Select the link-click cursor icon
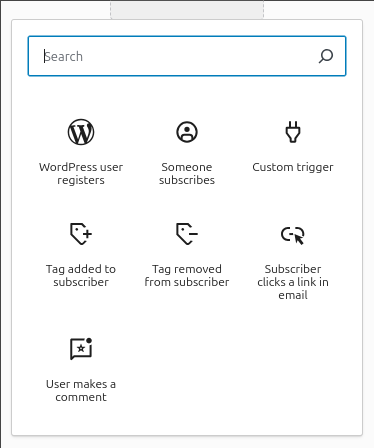This screenshot has width=374, height=448. [x=293, y=235]
